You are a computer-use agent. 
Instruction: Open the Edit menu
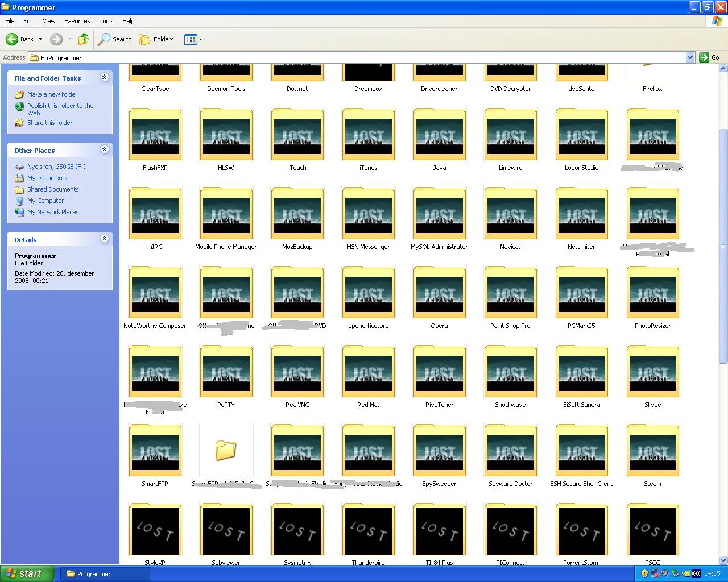coord(28,21)
